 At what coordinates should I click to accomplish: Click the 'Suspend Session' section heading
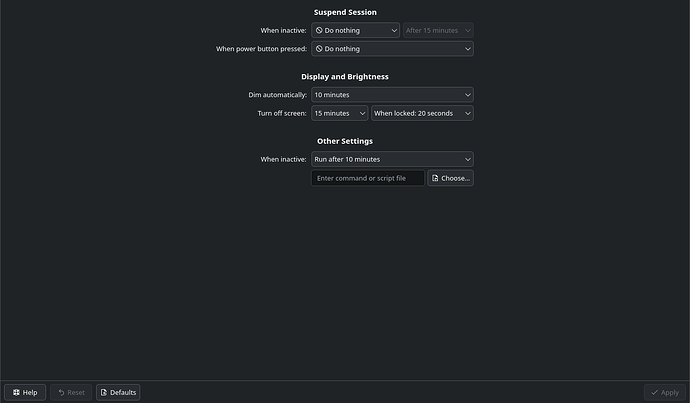point(345,12)
